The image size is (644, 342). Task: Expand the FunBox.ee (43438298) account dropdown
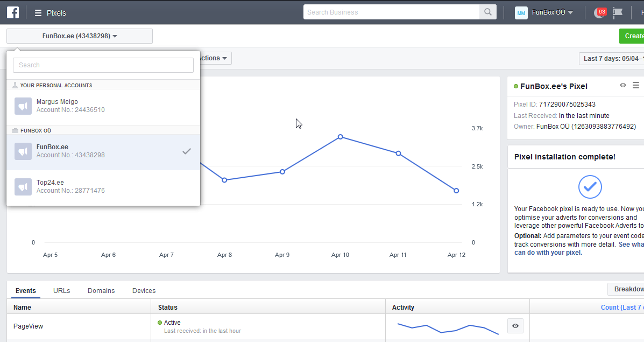(80, 36)
